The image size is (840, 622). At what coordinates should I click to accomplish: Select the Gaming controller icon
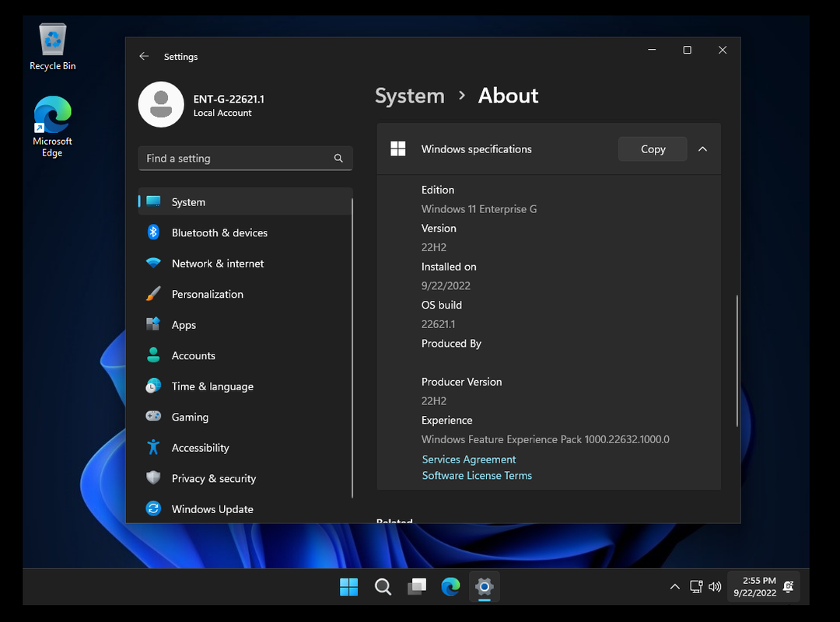153,417
